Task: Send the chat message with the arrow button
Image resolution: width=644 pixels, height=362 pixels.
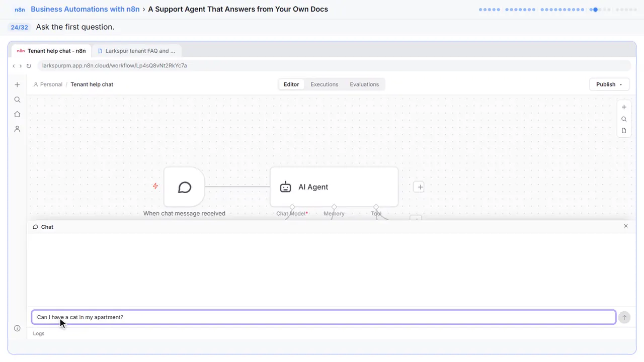Action: (x=624, y=317)
